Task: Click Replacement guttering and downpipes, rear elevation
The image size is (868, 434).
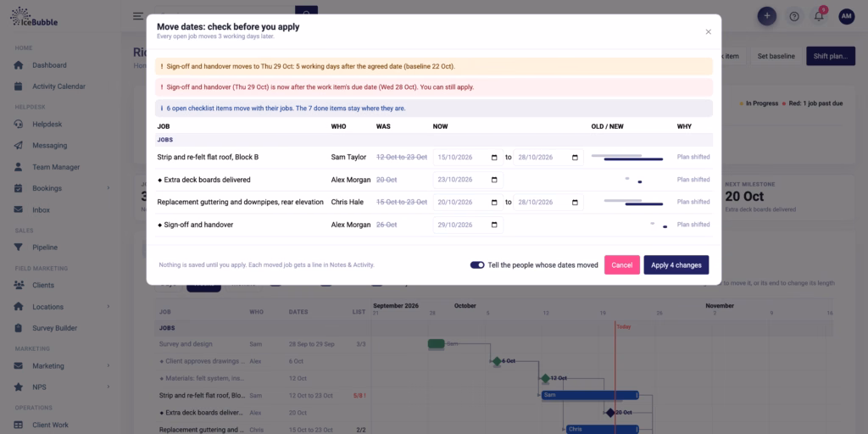Action: 240,202
